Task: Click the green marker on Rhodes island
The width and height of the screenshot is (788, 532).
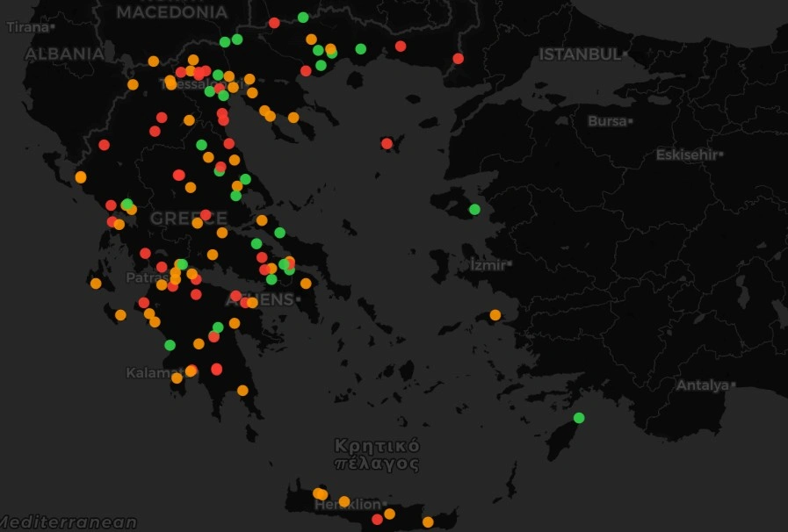Action: point(579,417)
